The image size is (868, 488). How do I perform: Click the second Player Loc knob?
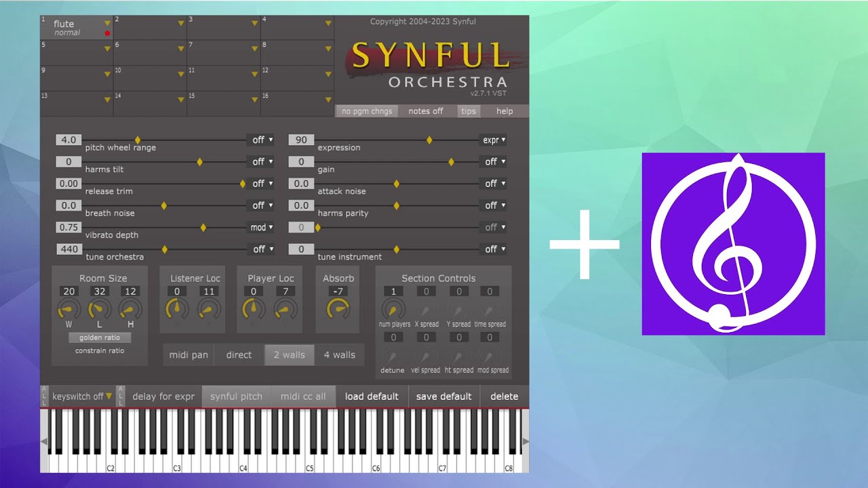pos(285,310)
